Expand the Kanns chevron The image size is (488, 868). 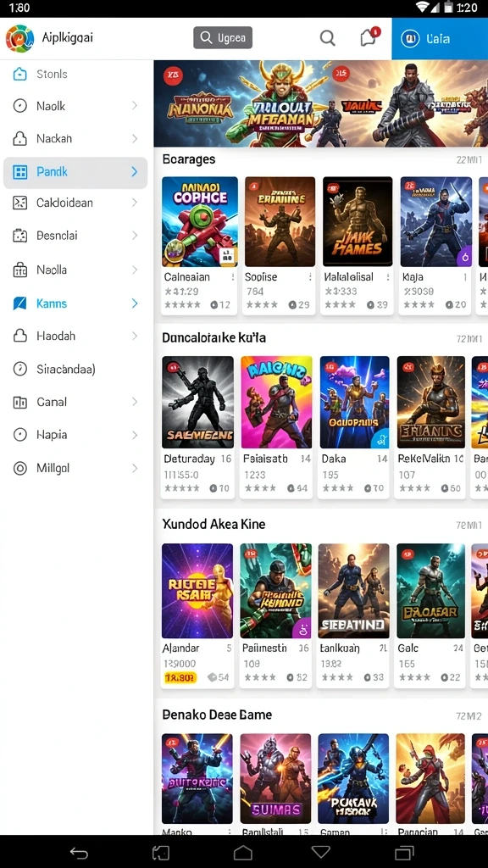[x=135, y=303]
